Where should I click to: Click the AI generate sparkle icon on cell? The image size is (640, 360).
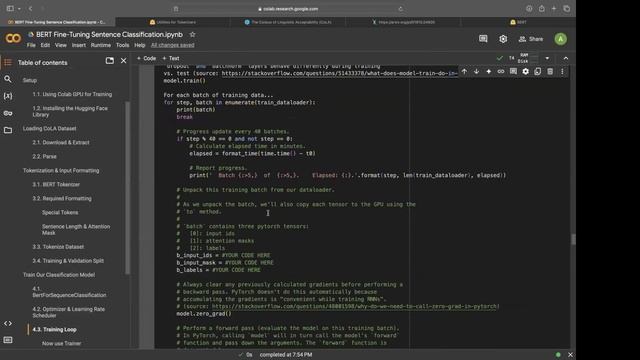coord(489,71)
